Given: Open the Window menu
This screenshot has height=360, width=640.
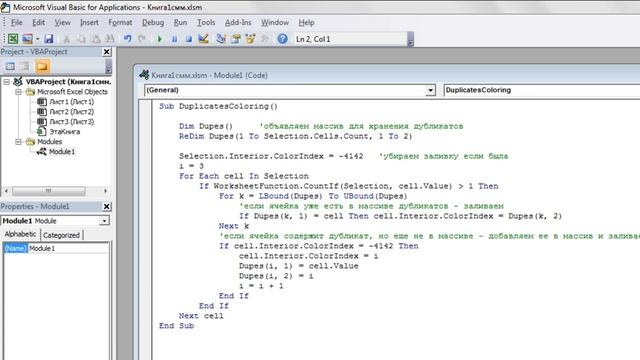Looking at the screenshot, I should point(275,22).
